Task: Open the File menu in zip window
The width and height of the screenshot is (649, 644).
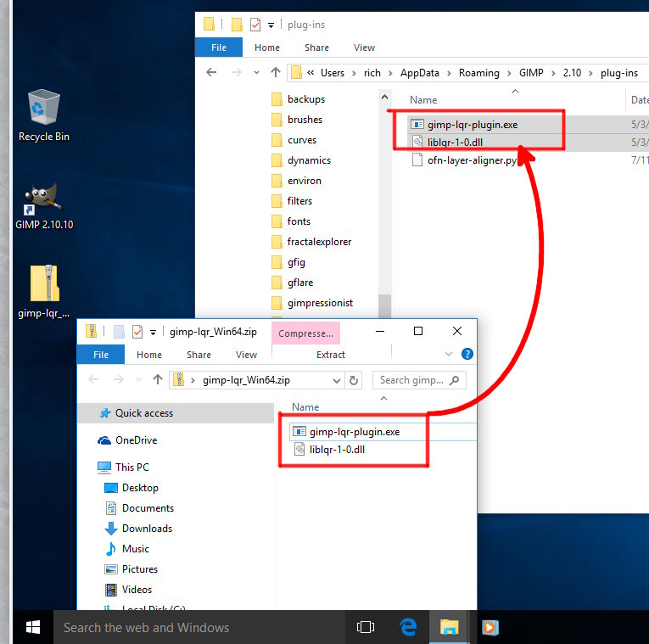Action: (x=101, y=355)
